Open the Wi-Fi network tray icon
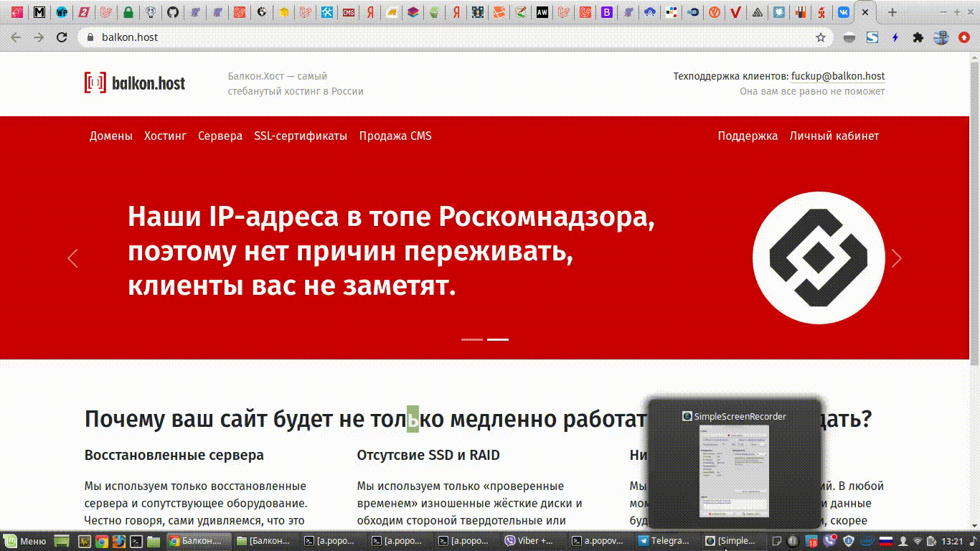 [x=918, y=541]
